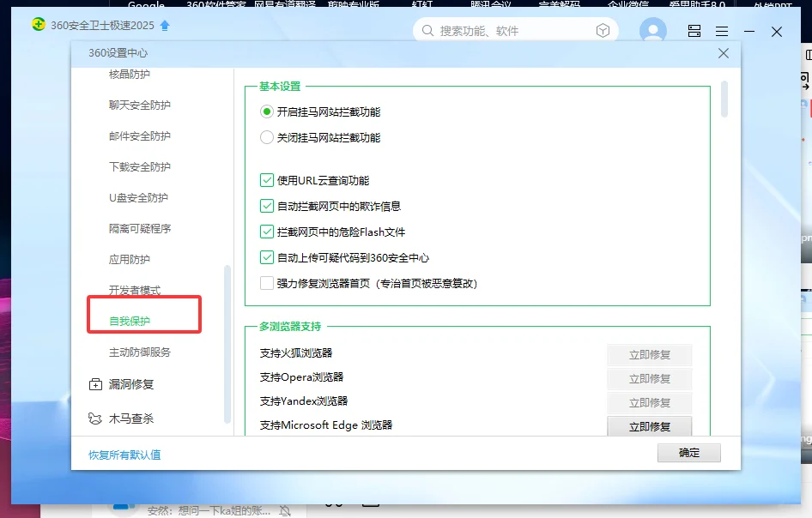This screenshot has height=518, width=812.
Task: Expand the 木马查杀 category
Action: click(x=131, y=419)
